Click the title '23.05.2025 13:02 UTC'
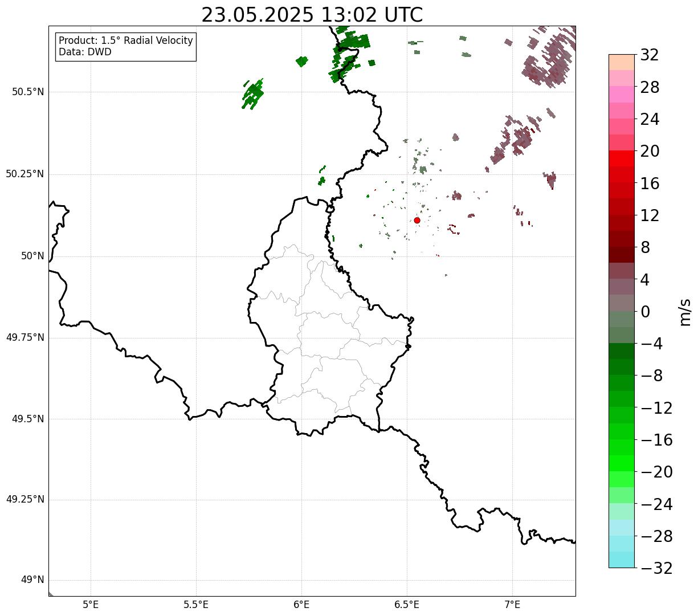 (312, 15)
